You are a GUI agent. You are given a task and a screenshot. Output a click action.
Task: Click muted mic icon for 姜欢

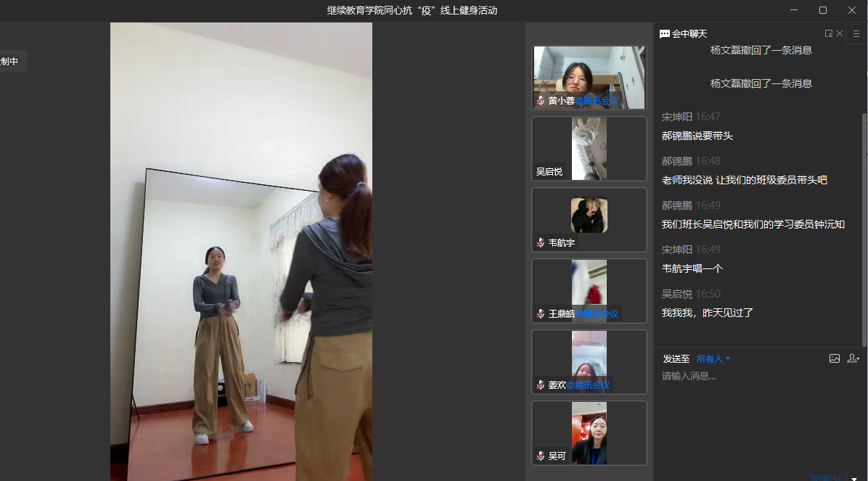tap(541, 385)
